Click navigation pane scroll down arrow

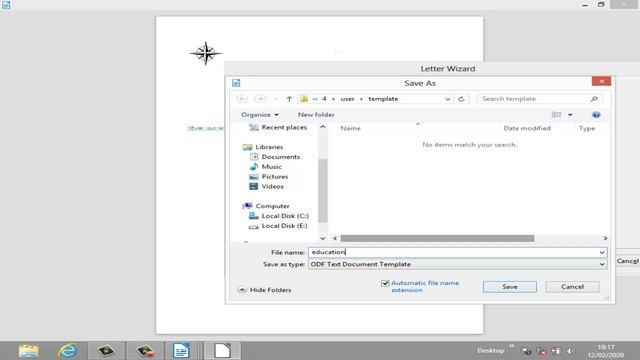click(322, 238)
